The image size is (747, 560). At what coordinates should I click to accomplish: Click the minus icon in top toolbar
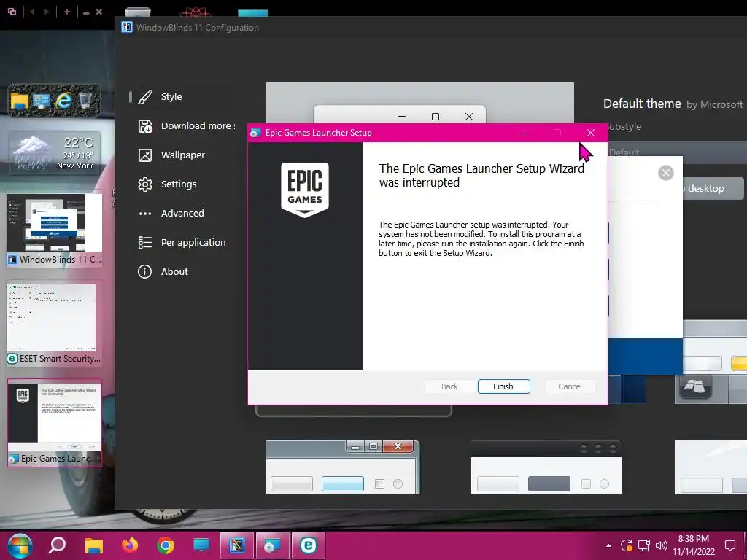click(x=86, y=12)
